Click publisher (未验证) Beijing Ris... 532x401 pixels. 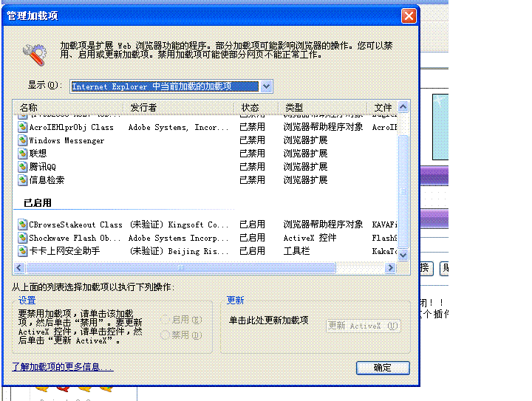[x=179, y=251]
